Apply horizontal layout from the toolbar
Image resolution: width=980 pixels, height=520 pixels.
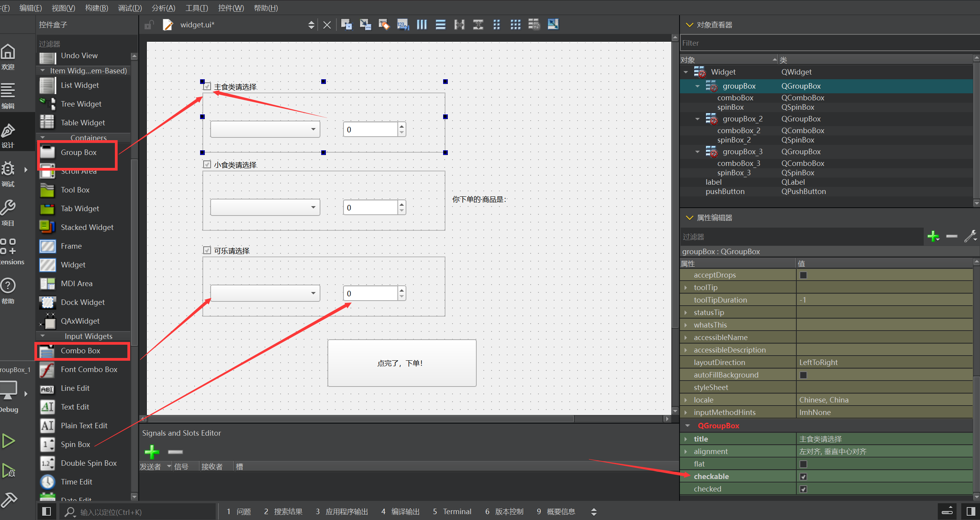tap(422, 25)
